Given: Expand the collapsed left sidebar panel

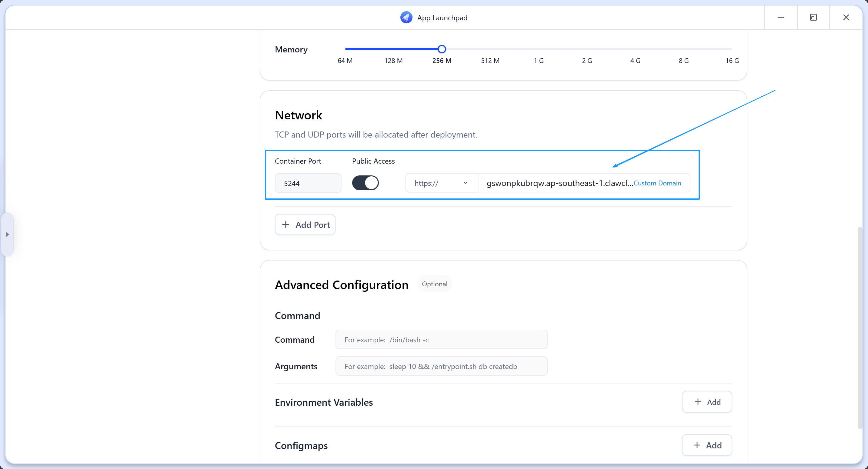Looking at the screenshot, I should 7,235.
